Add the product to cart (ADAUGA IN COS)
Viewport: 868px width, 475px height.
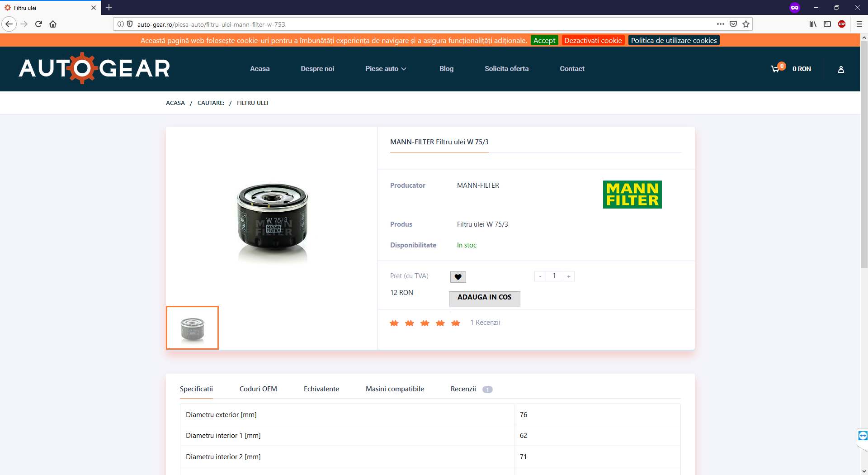[484, 299]
